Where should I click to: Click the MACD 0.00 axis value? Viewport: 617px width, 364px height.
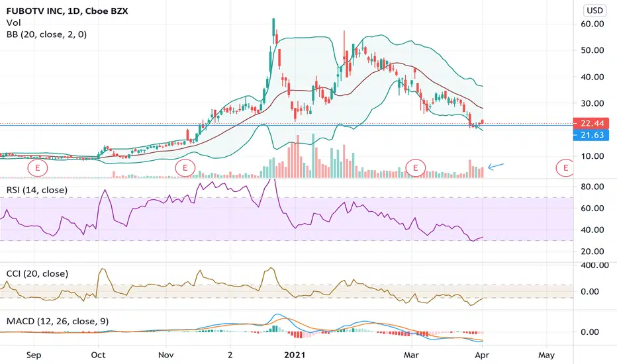coord(590,332)
